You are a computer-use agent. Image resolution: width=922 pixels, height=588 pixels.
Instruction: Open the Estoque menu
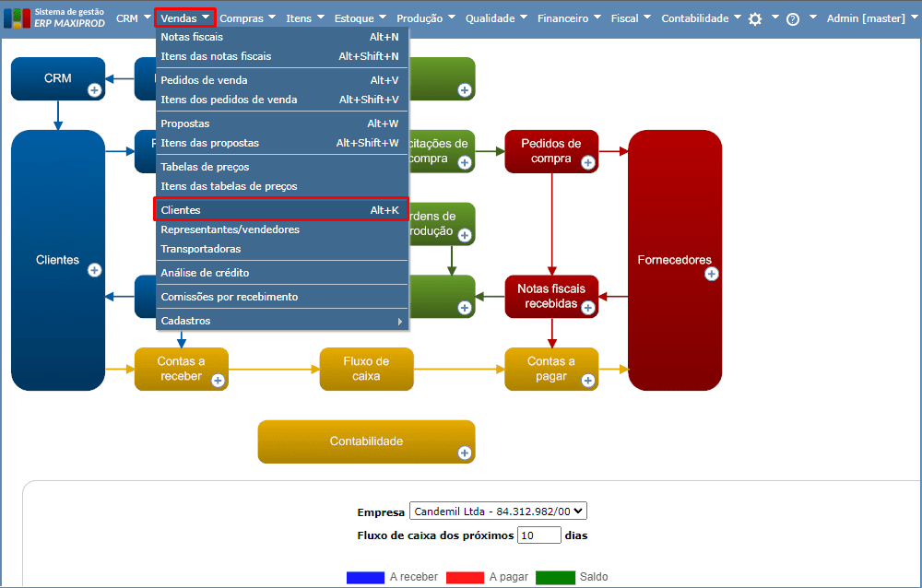click(x=360, y=18)
